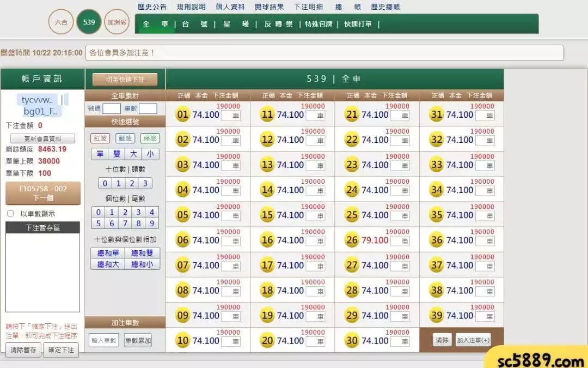588x368 pixels.
Task: Select units digit 7 under 個位數
Action: (x=125, y=224)
